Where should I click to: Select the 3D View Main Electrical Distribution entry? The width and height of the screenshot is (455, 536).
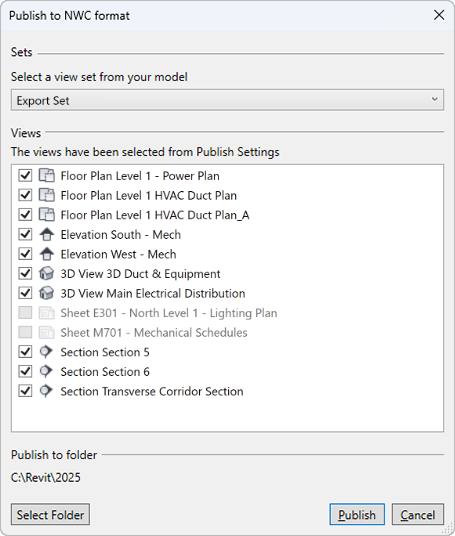(153, 293)
